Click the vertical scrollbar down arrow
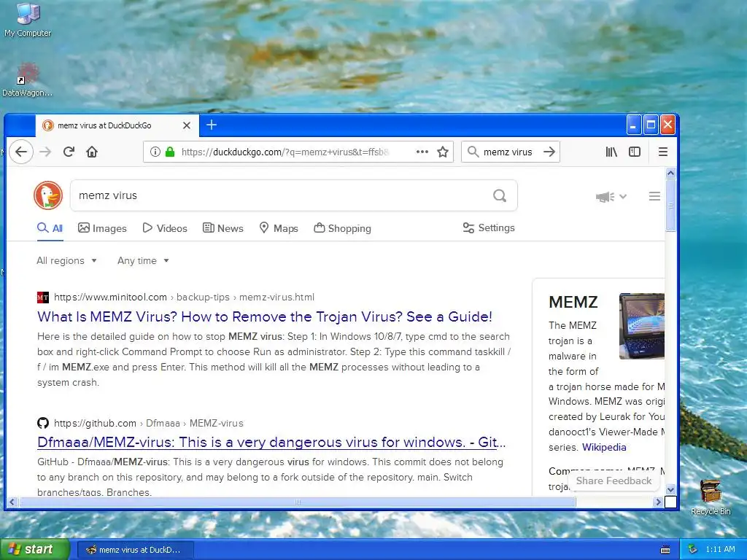 [x=671, y=489]
